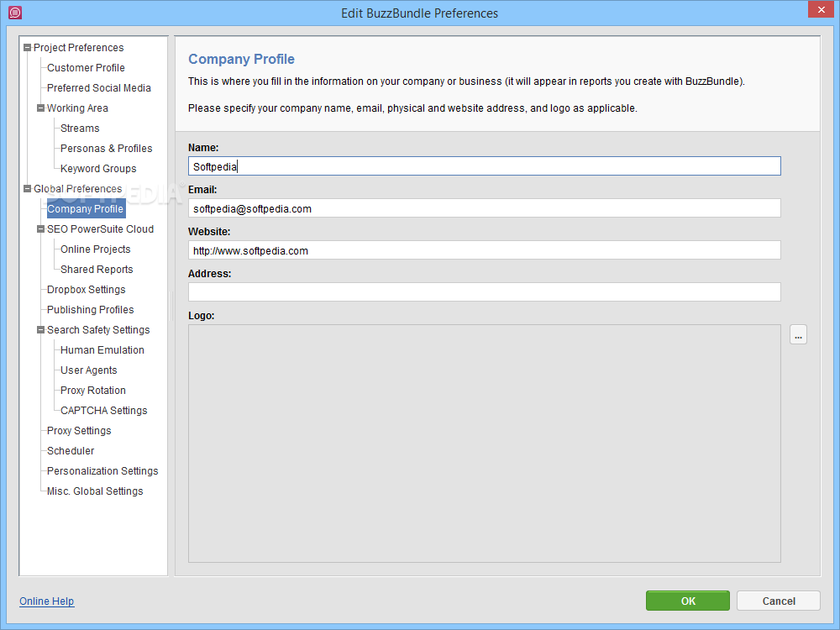
Task: Open Publishing Profiles
Action: (91, 310)
